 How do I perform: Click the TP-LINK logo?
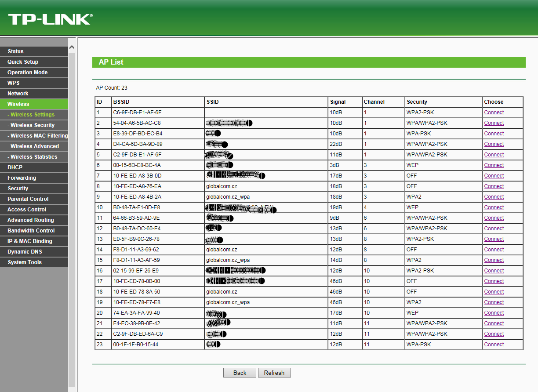coord(50,19)
